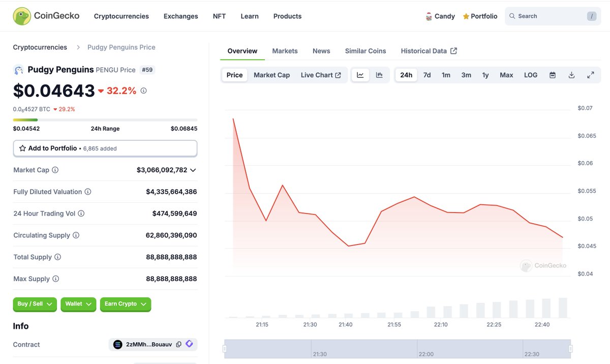Click the purple icon beside contract address
The image size is (610, 364).
189,344
